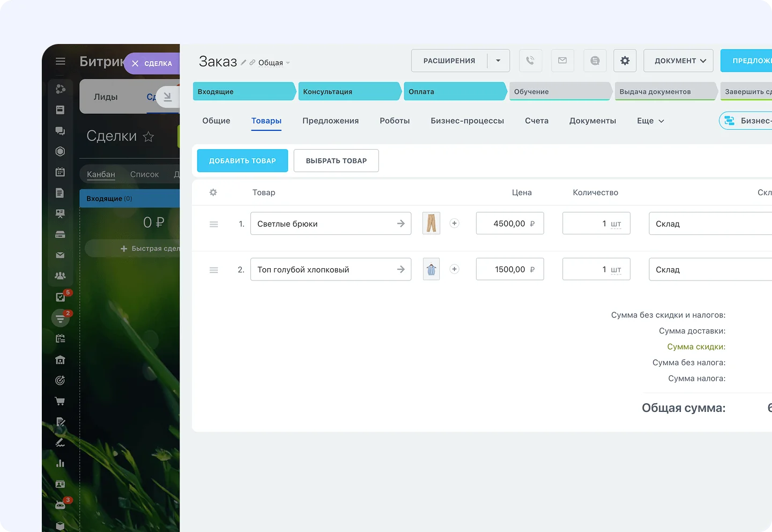Toggle favorite star next to Сделки
This screenshot has width=772, height=532.
[x=149, y=137]
